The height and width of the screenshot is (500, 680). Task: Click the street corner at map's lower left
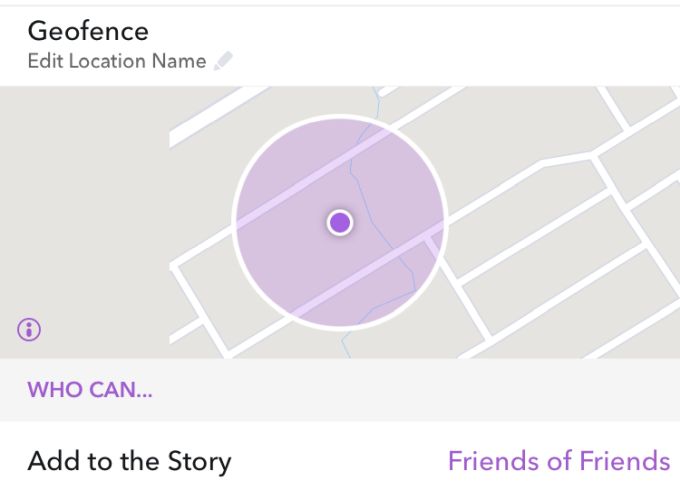[x=180, y=268]
